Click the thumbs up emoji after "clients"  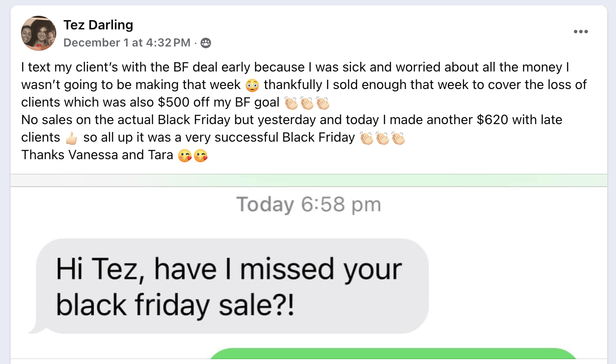(72, 138)
